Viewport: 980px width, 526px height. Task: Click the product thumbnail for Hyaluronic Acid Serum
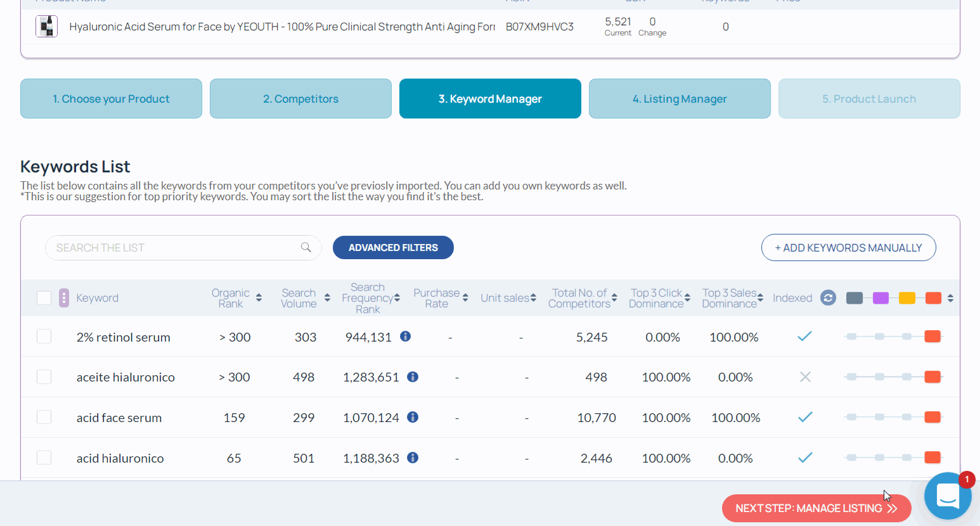46,27
